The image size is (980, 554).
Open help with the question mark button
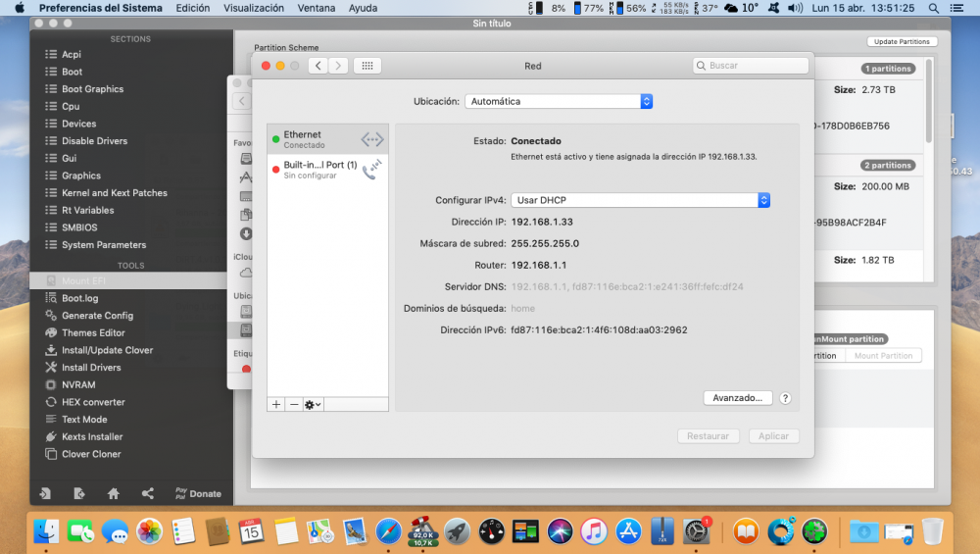[x=786, y=398]
